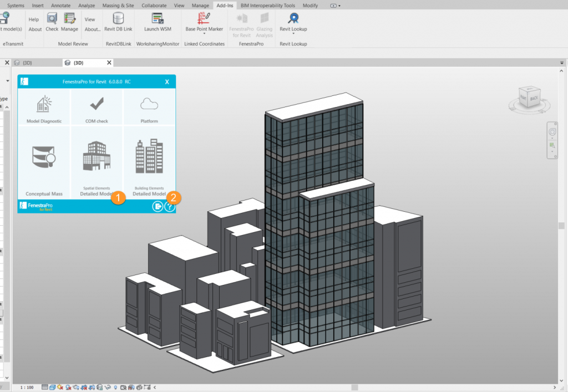568x392 pixels.
Task: Click the FenestraPro help question-mark icon
Action: pos(170,206)
